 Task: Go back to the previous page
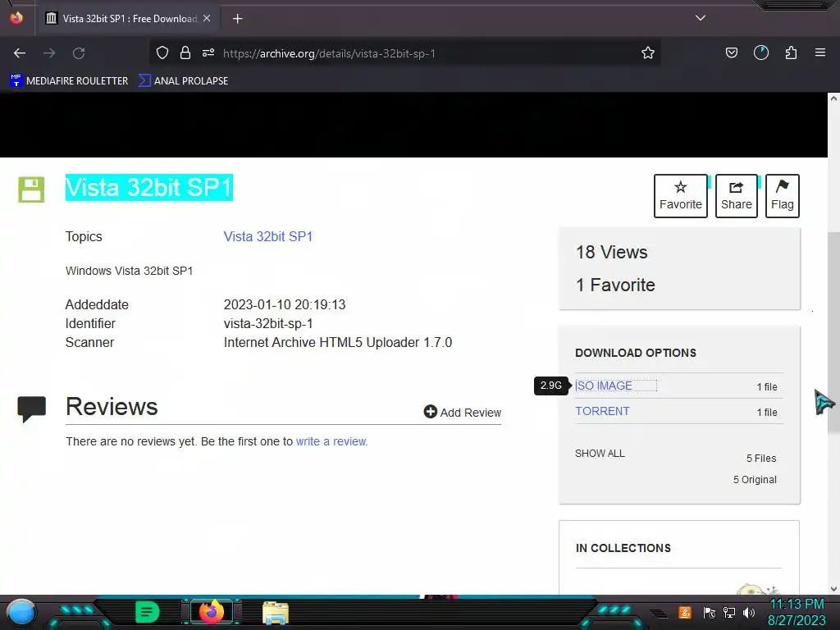[20, 53]
